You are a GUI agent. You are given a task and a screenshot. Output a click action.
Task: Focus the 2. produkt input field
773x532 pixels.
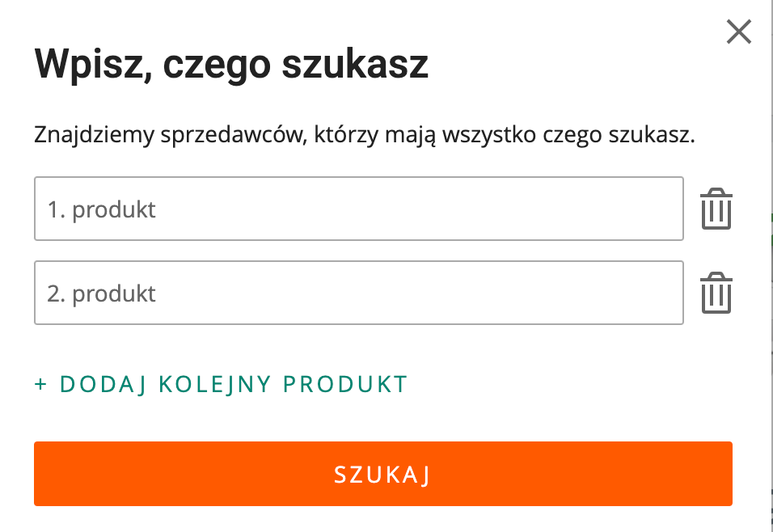point(358,293)
